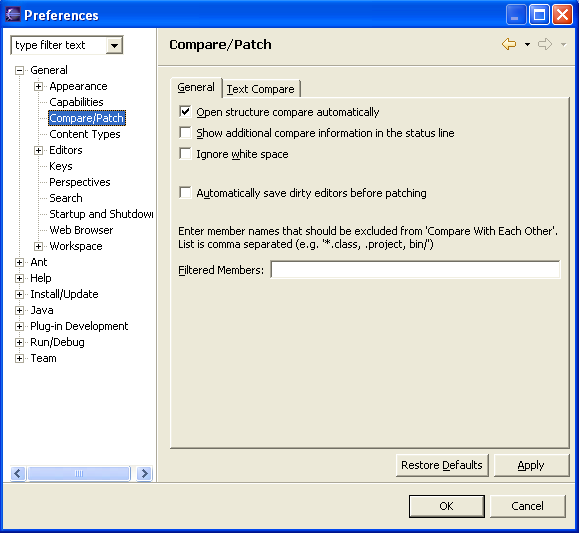This screenshot has width=579, height=533.
Task: Click the tree scroll right arrow
Action: click(x=144, y=474)
